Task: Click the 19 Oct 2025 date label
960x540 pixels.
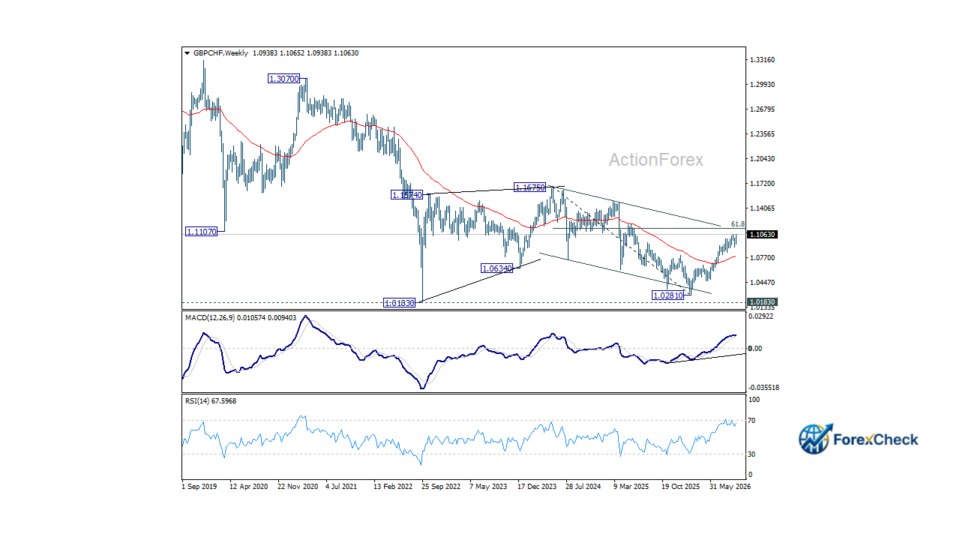Action: click(x=680, y=487)
